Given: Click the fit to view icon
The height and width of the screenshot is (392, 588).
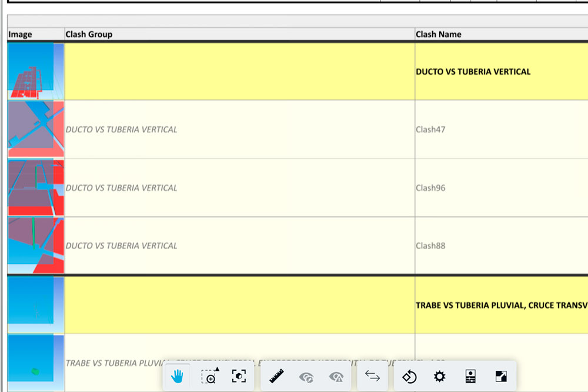Looking at the screenshot, I should click(x=239, y=377).
